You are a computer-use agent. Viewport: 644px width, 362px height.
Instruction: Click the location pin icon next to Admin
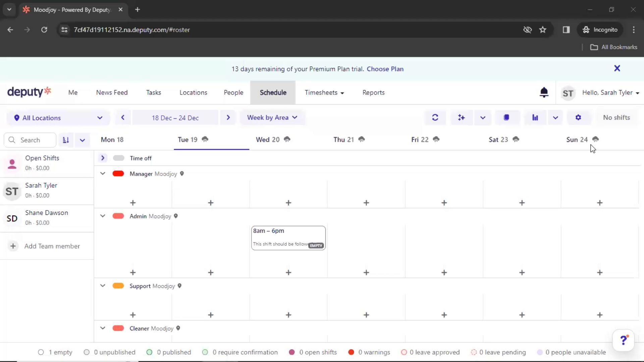[176, 216]
